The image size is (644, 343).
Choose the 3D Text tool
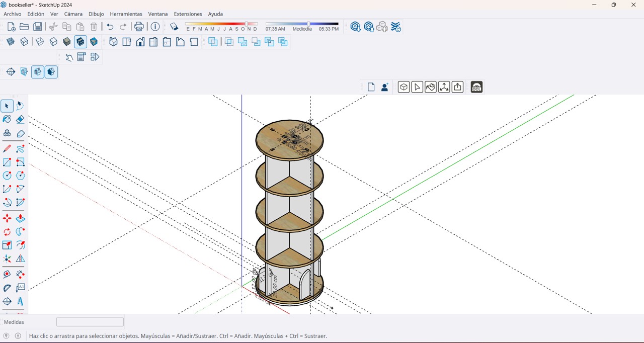[20, 301]
